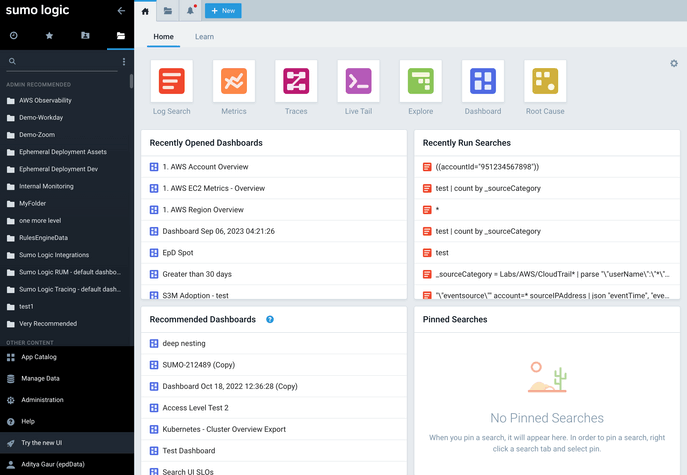Open Access Level Test 2 dashboard
The image size is (687, 475).
tap(274, 408)
